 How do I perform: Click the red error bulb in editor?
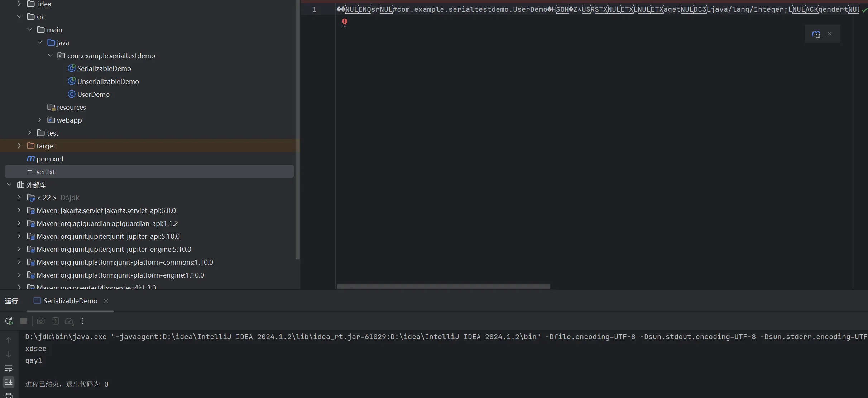coord(345,23)
